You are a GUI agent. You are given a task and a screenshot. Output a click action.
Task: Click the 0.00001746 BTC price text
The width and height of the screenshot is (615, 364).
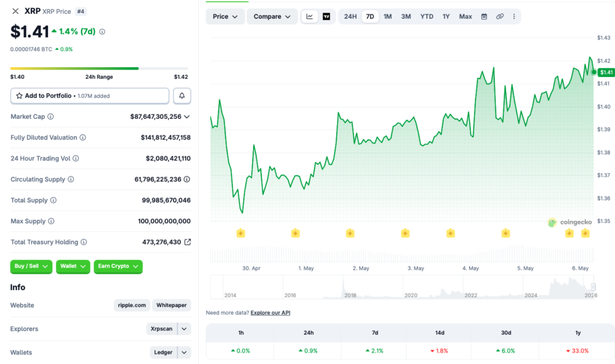31,49
